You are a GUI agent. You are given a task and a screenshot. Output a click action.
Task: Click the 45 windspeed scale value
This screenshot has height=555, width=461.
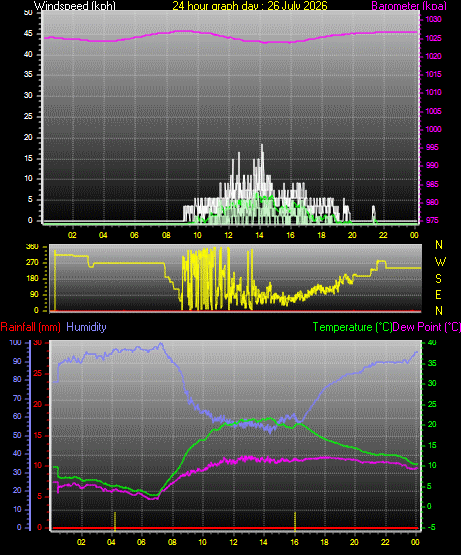28,34
